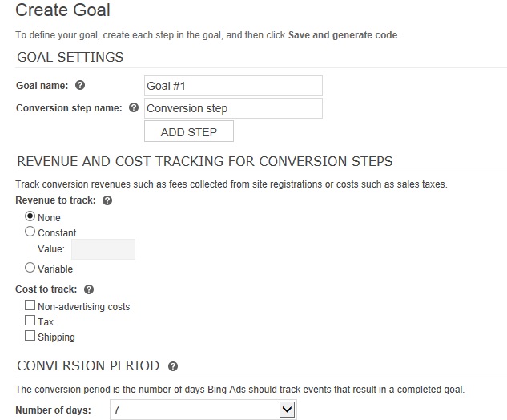Screen dimensions: 507x420
Task: Click the Non-advertising costs label
Action: [x=84, y=307]
